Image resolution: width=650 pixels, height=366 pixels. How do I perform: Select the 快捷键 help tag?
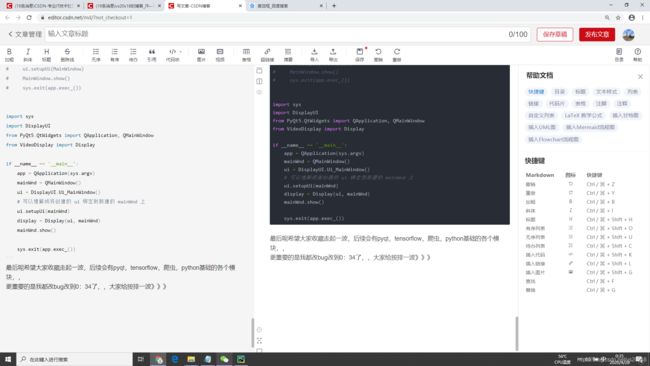click(x=536, y=92)
